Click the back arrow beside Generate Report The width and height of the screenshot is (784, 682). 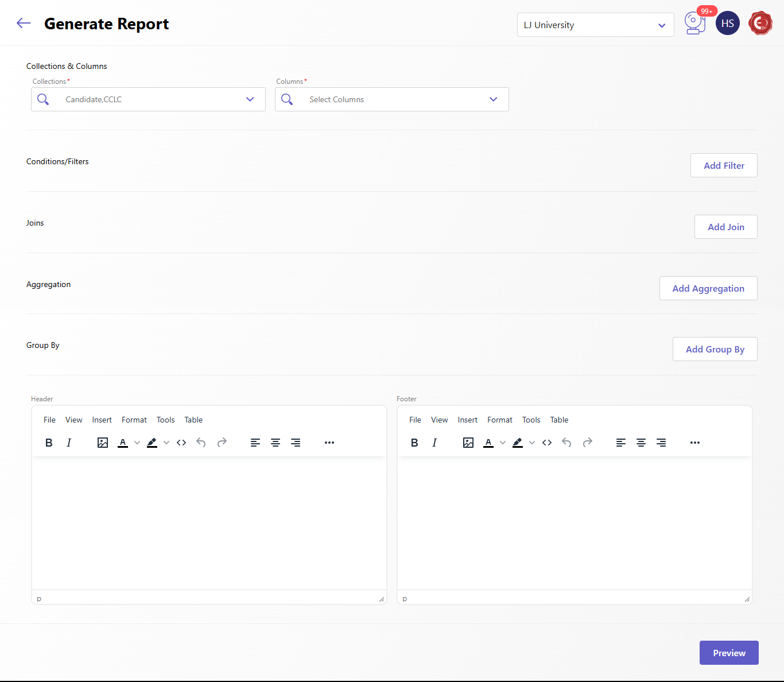(24, 24)
